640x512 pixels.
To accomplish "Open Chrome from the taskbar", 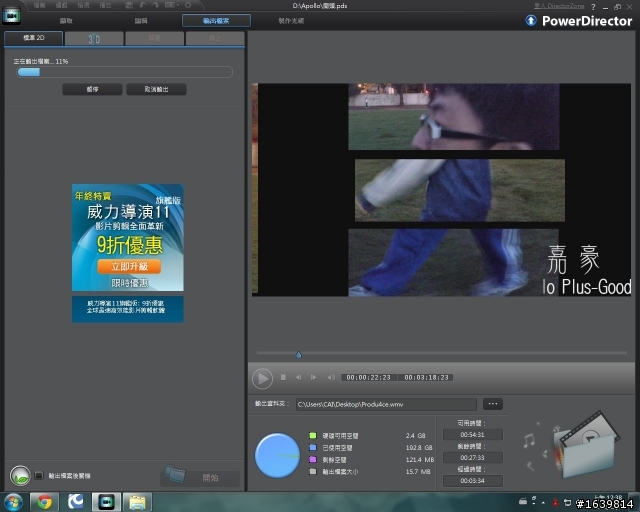I will pyautogui.click(x=44, y=502).
